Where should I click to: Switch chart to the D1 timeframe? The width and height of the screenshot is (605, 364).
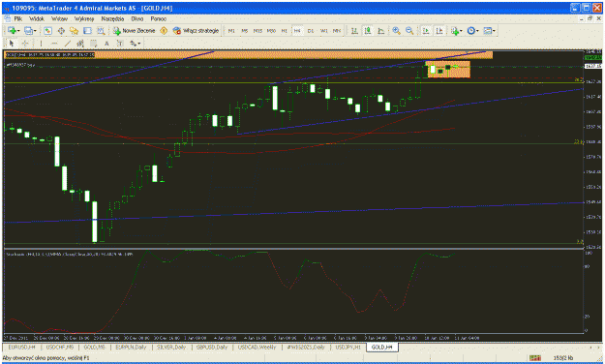[311, 31]
